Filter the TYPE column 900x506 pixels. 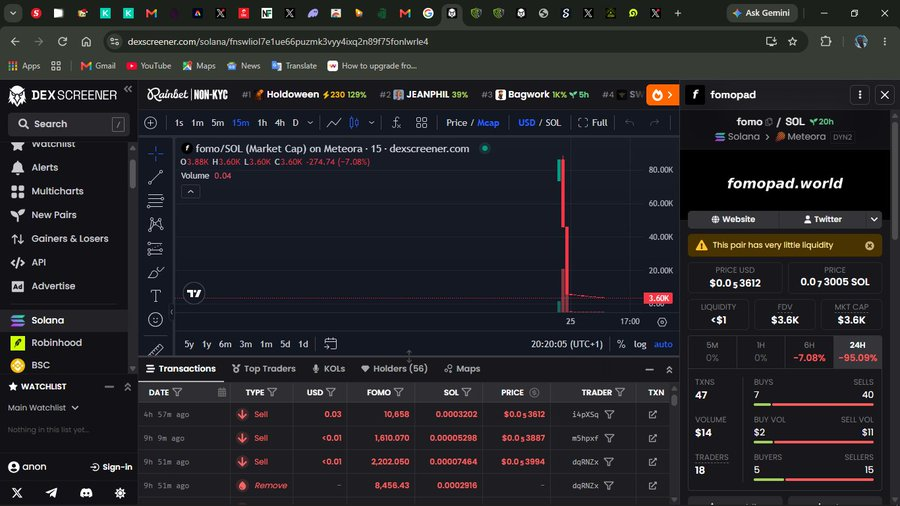pyautogui.click(x=272, y=392)
